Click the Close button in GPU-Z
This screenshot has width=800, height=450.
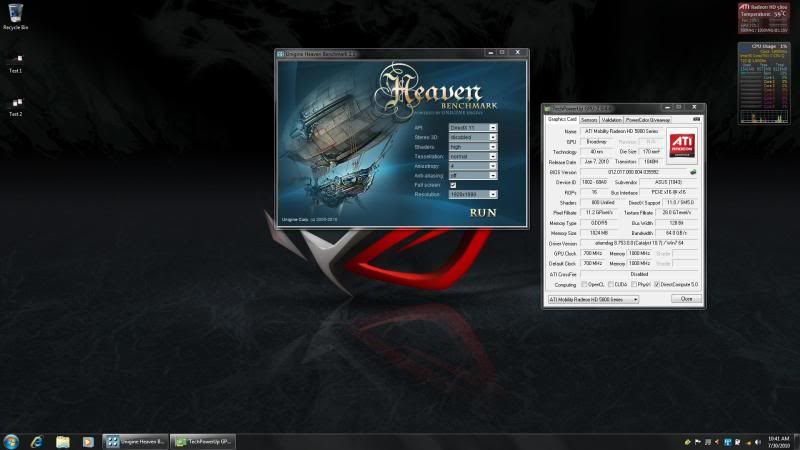[686, 299]
